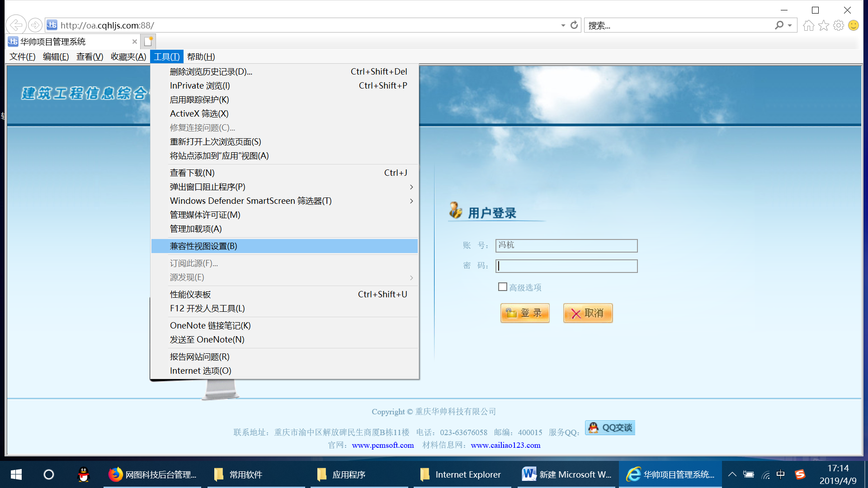Click the Favorites star icon
Screen dimensions: 868x488
point(824,25)
